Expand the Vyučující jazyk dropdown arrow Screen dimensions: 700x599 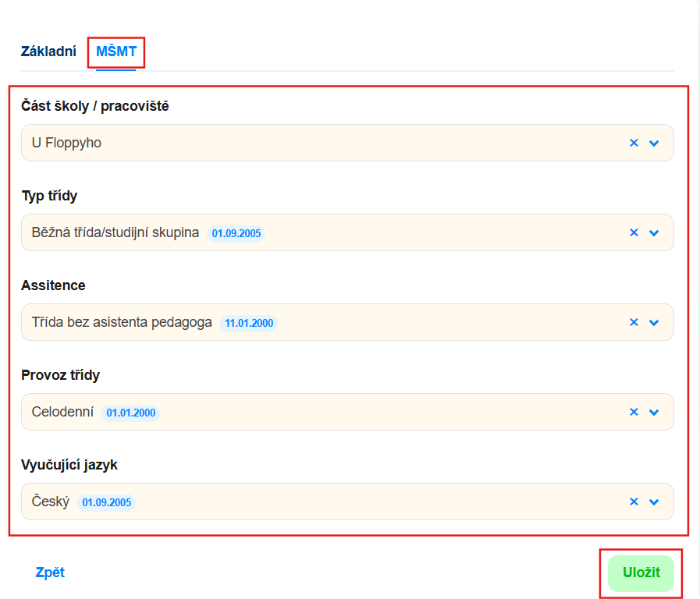coord(654,502)
